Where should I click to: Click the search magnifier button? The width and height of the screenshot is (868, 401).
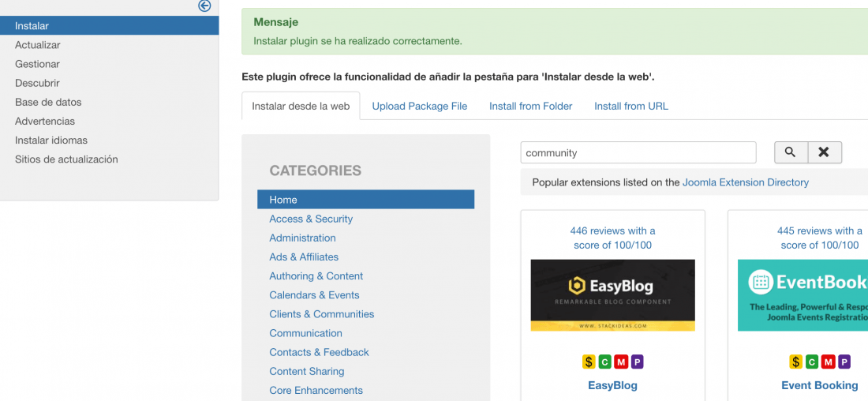[791, 152]
